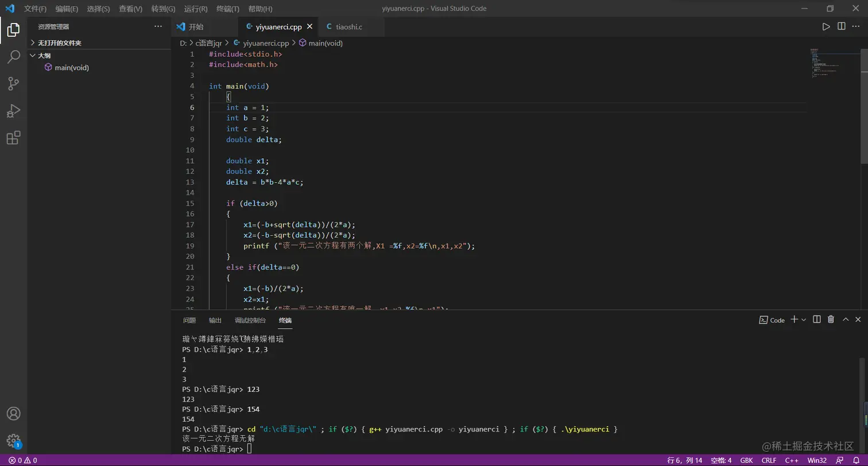Screen dimensions: 868x466
Task: Open the Manage gear icon
Action: pyautogui.click(x=13, y=441)
